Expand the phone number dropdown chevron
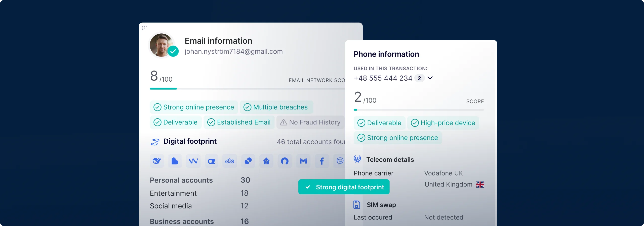644x226 pixels. pos(430,78)
